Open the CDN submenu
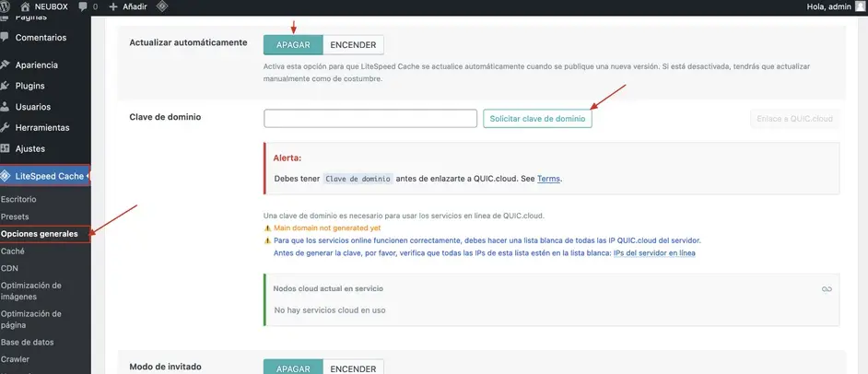The image size is (868, 374). (x=9, y=268)
